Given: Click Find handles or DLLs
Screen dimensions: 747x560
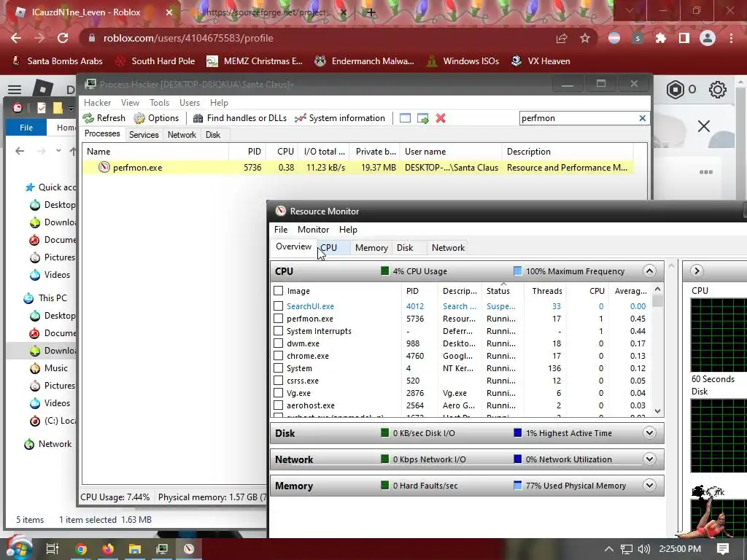Looking at the screenshot, I should 239,118.
